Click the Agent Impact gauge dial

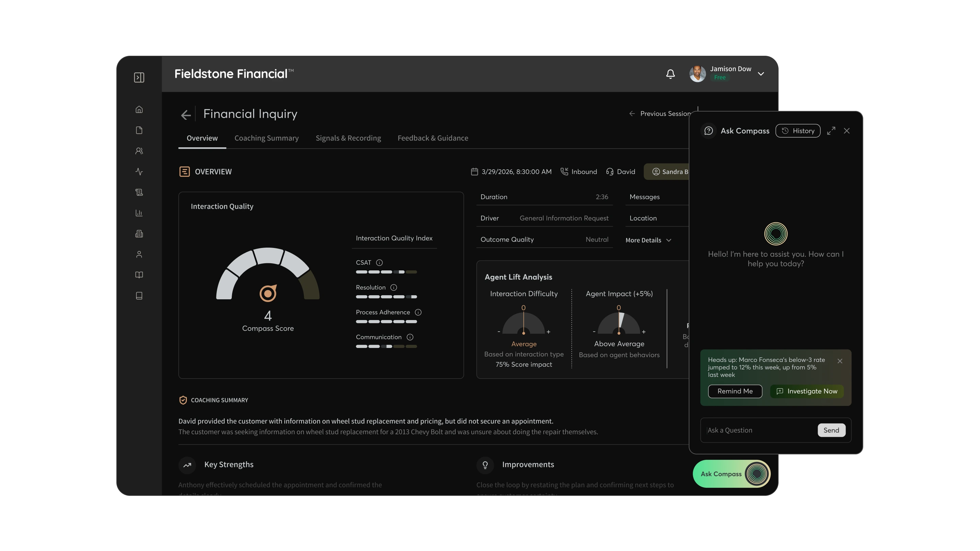[x=619, y=323]
